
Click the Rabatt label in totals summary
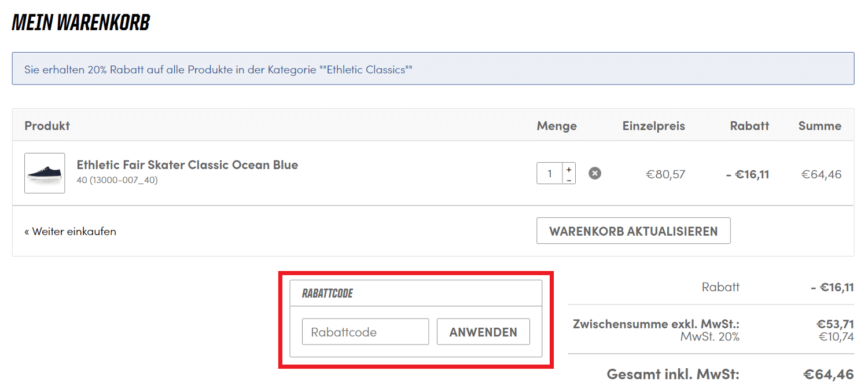click(720, 287)
